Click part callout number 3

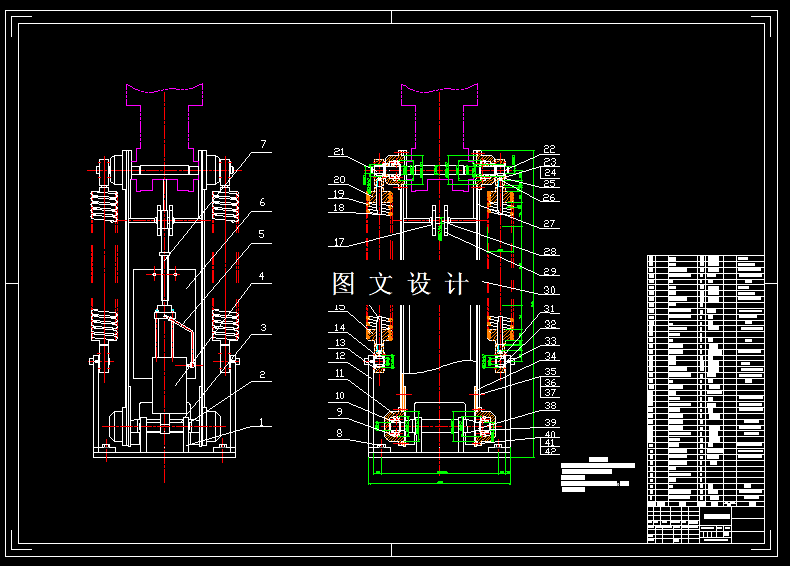tap(263, 328)
